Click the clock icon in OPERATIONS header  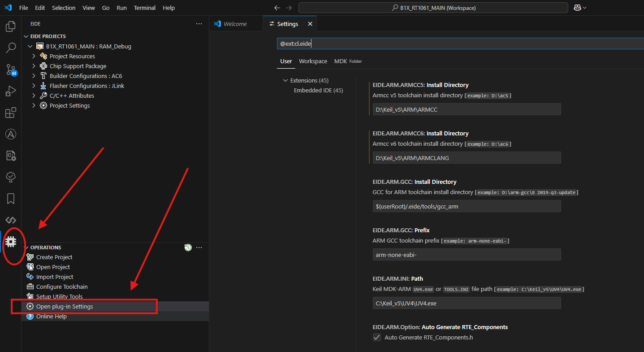click(x=188, y=247)
